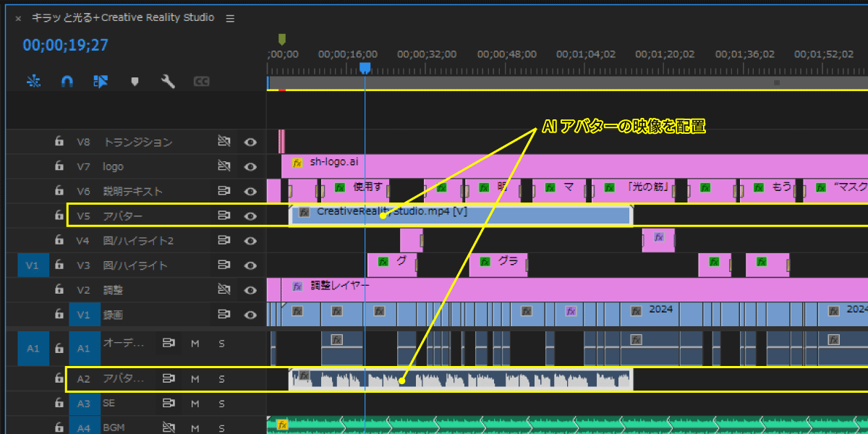Lock the V6 説明テキスト track
Viewport: 868px width, 434px height.
[x=59, y=192]
